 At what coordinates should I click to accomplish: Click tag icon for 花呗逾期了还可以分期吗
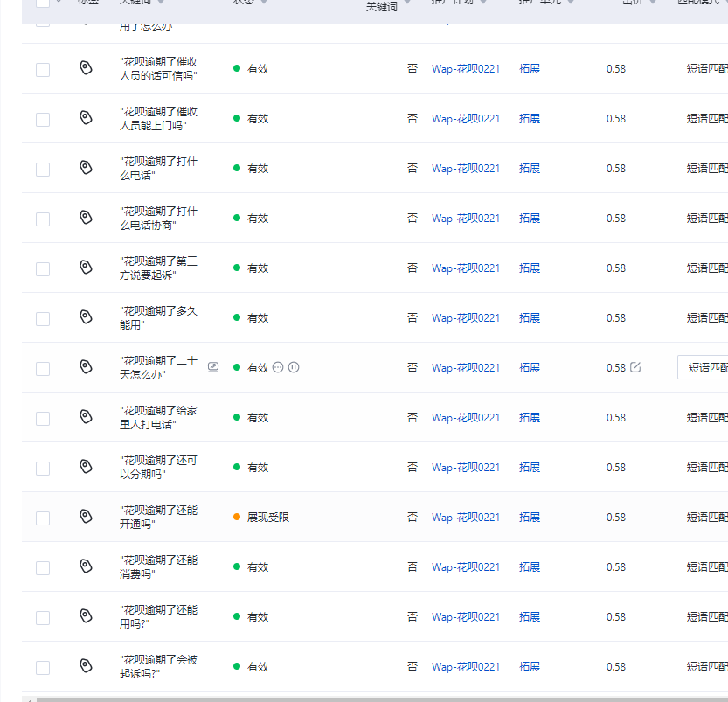tap(86, 467)
